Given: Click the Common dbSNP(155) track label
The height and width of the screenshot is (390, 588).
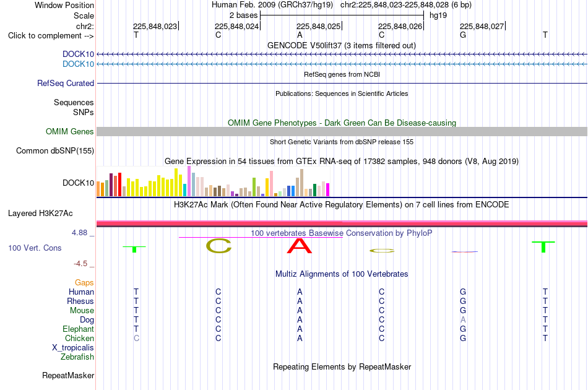Looking at the screenshot, I should pyautogui.click(x=55, y=151).
